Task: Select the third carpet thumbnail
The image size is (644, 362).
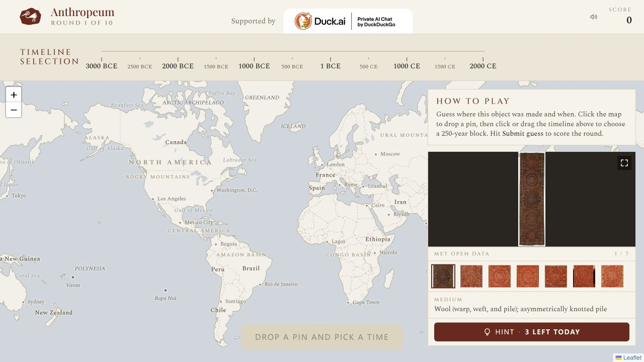Action: point(500,277)
